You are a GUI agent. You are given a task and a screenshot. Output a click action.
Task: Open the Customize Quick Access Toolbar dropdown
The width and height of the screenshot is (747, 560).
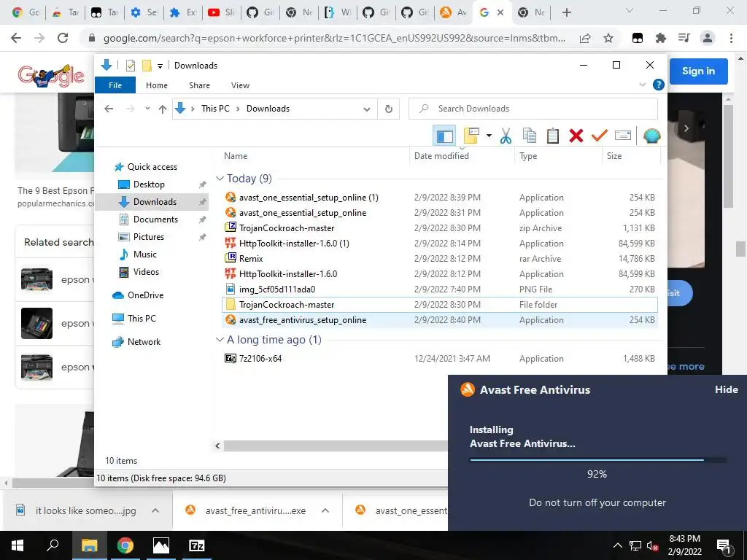coord(160,66)
